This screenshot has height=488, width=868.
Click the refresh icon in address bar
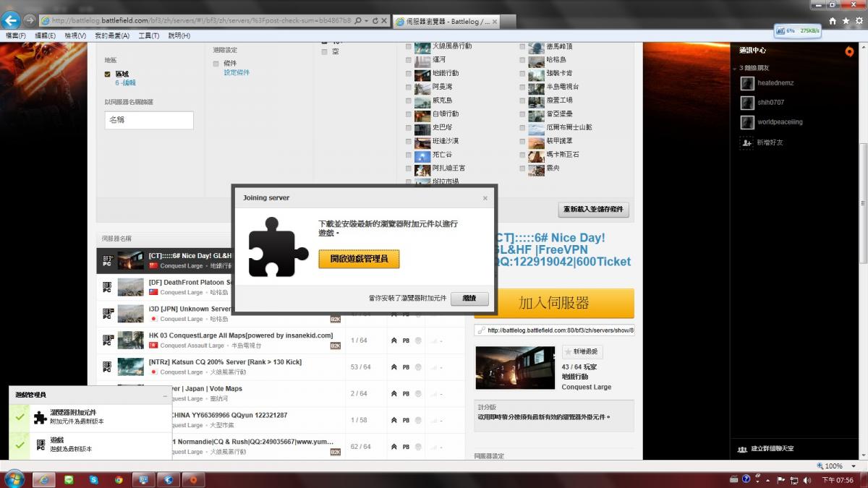click(x=375, y=21)
